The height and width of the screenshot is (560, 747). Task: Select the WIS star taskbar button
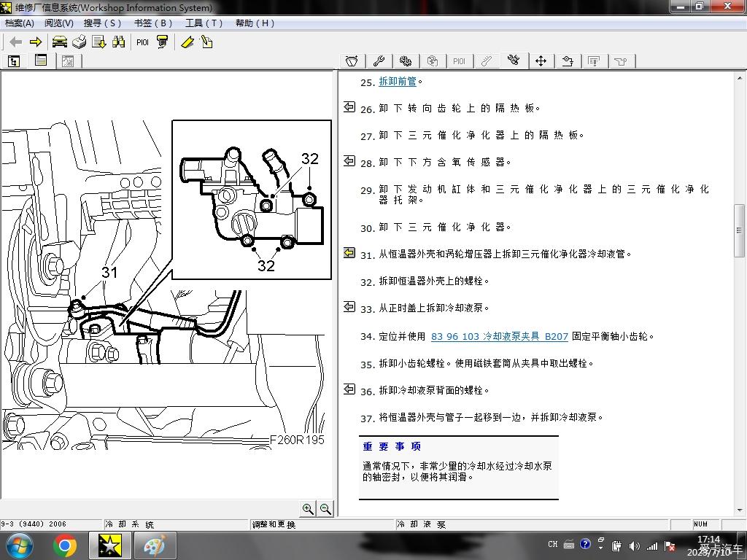[x=109, y=545]
